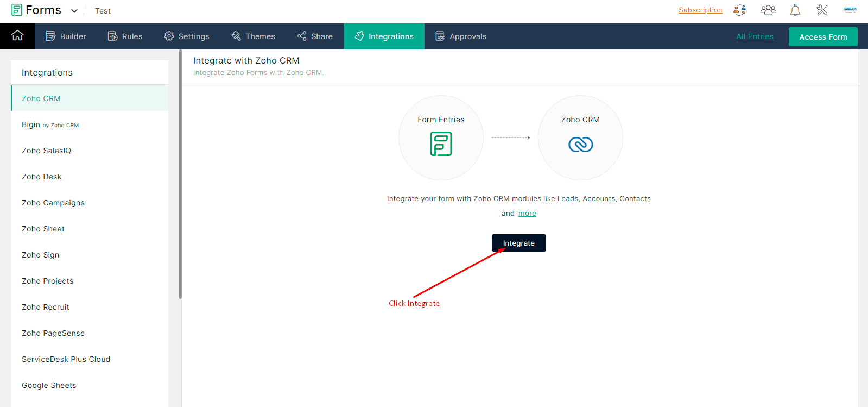Click the Share network icon
868x407 pixels.
point(302,36)
